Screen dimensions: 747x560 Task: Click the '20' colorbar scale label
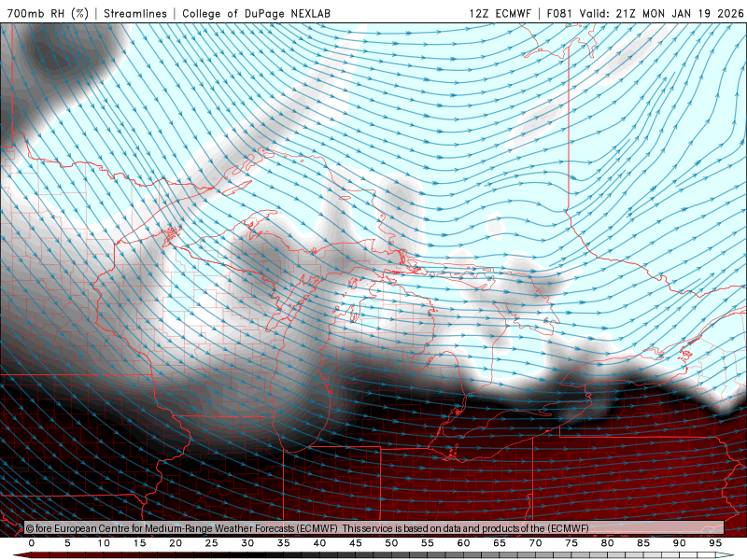pyautogui.click(x=176, y=543)
